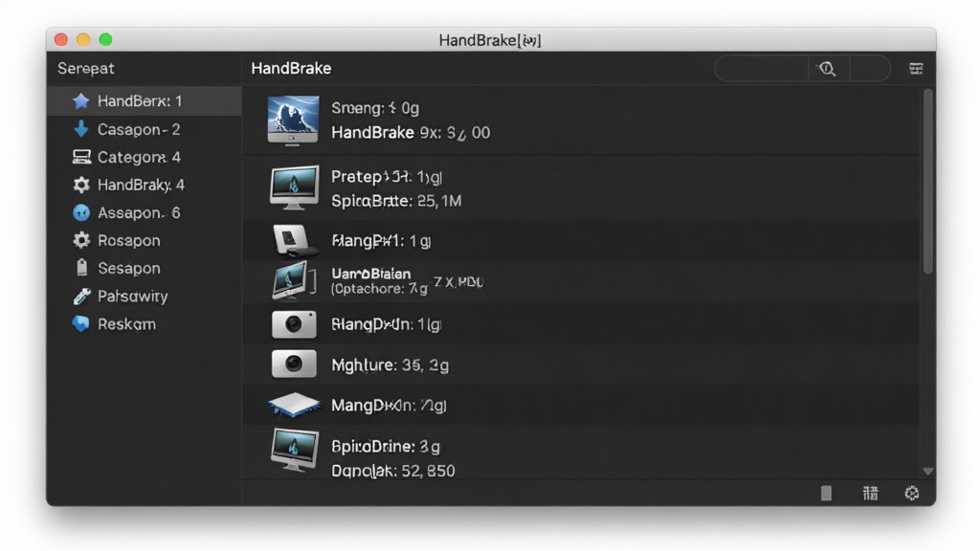Click the blue gem icon beside Reskam
Screen dimensions: 980x551
80,323
